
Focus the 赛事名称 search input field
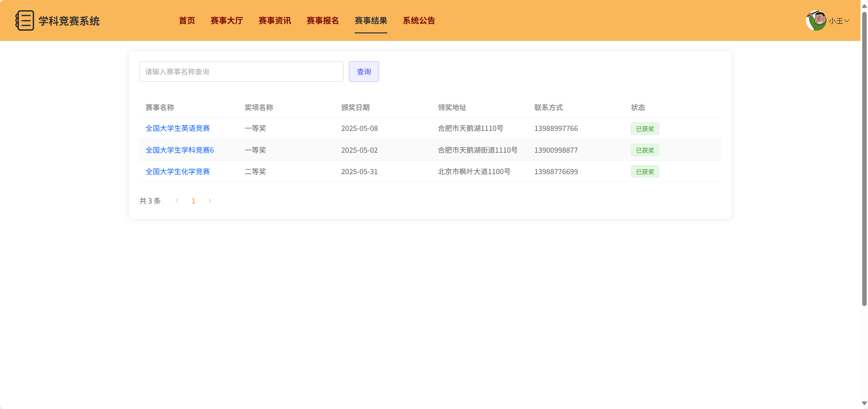[x=241, y=72]
